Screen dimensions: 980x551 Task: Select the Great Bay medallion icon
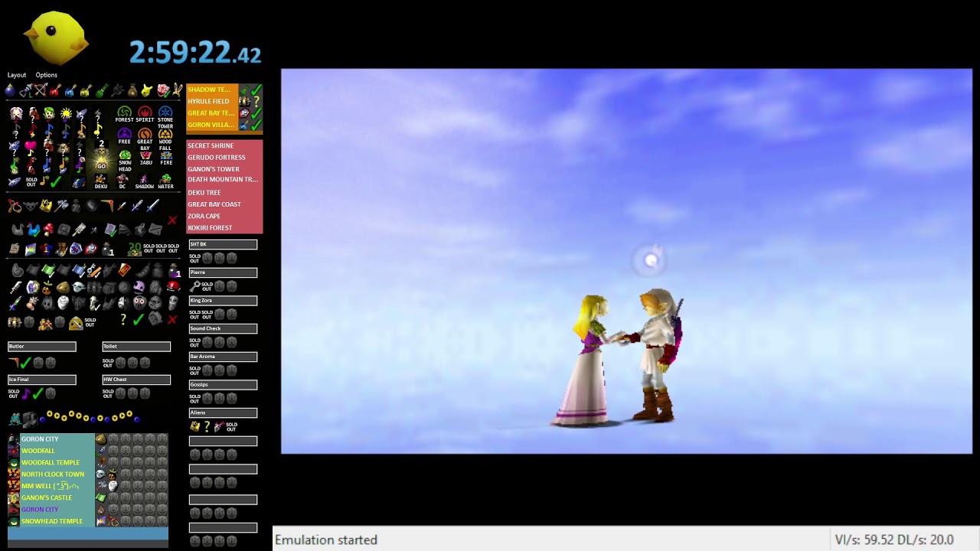click(145, 138)
